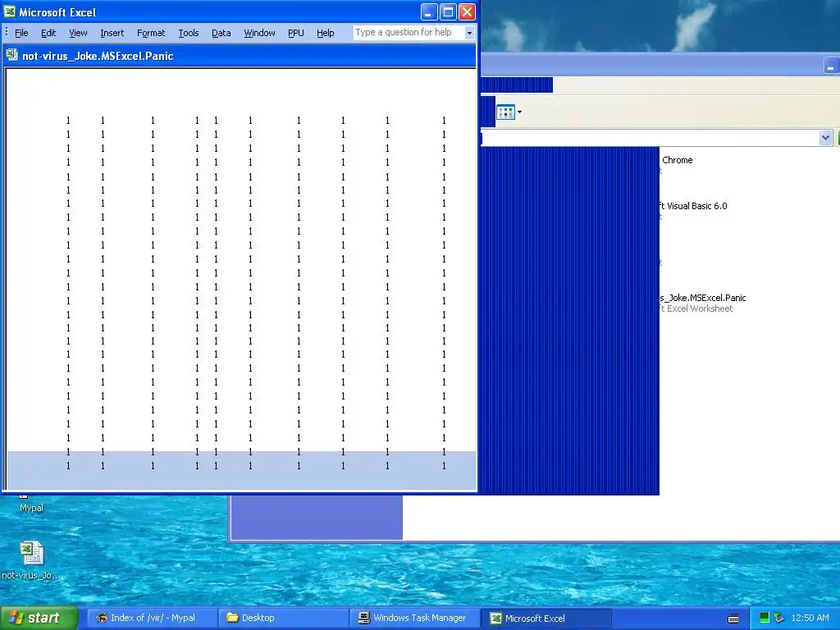
Task: Open the Format menu in Excel
Action: pos(151,33)
